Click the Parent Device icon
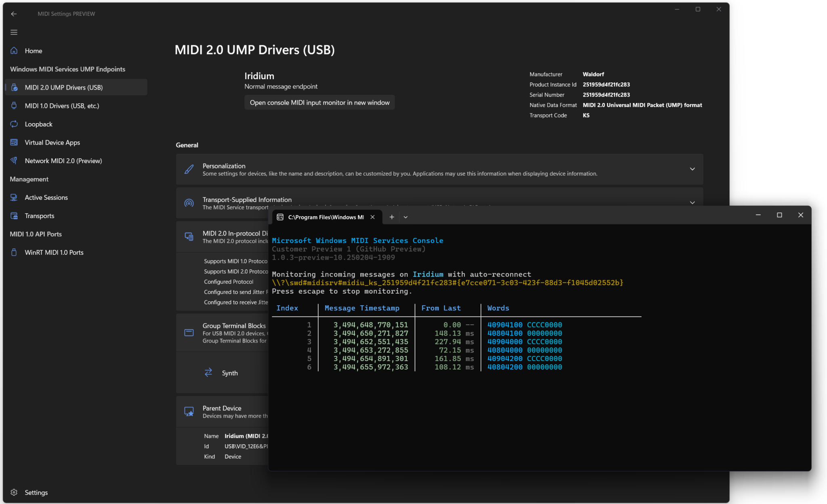 [189, 411]
